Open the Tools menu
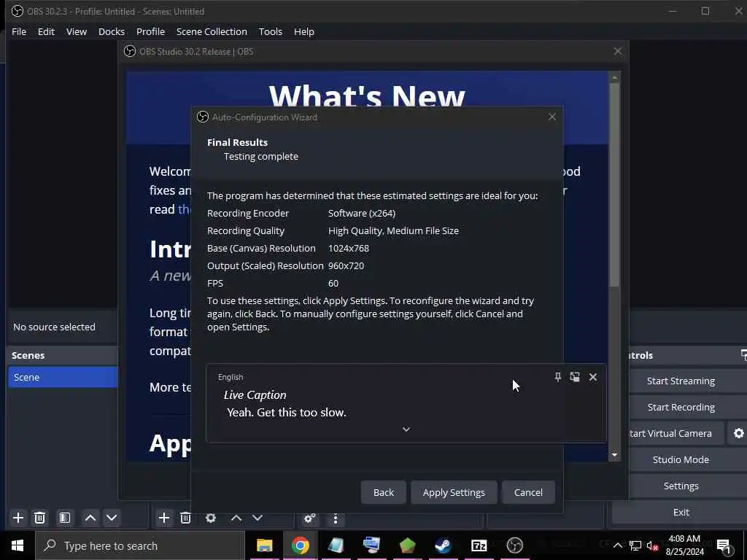 pyautogui.click(x=270, y=31)
